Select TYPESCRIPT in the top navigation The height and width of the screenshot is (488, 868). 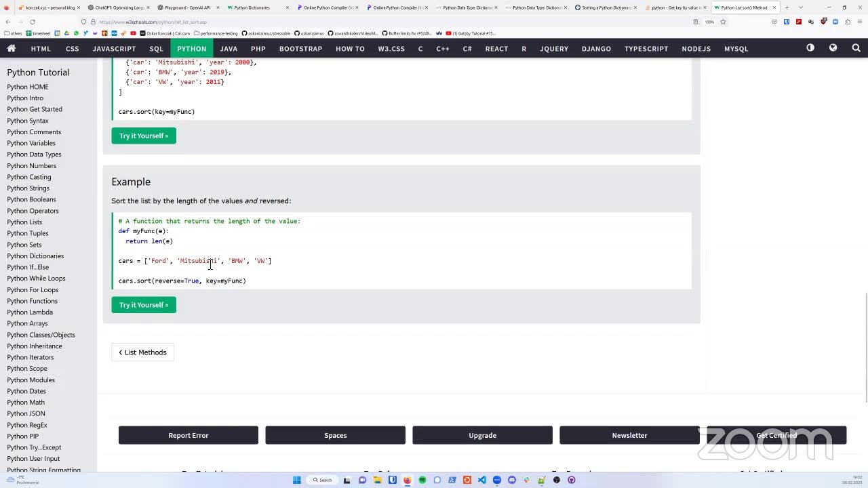tap(646, 48)
